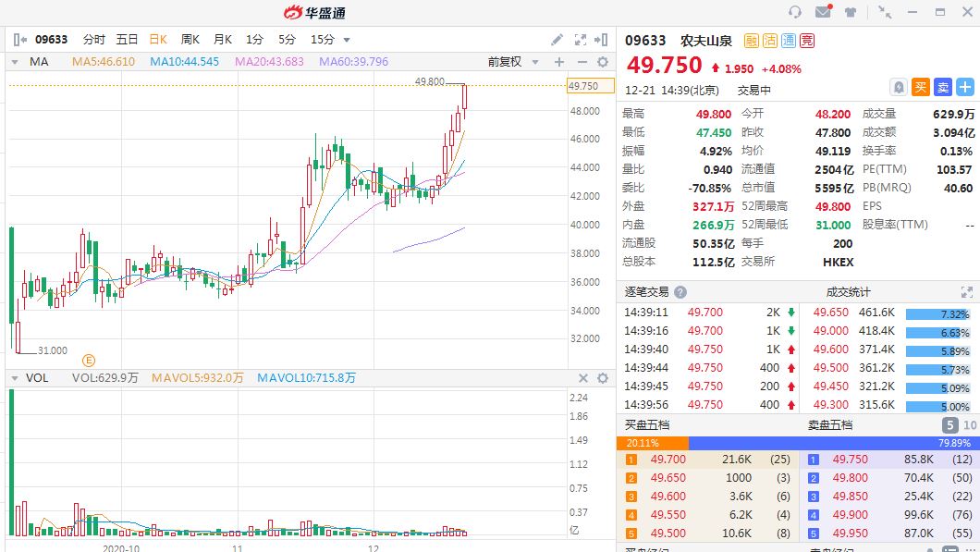Click ask ratio 79.89% blue bar

(x=834, y=443)
